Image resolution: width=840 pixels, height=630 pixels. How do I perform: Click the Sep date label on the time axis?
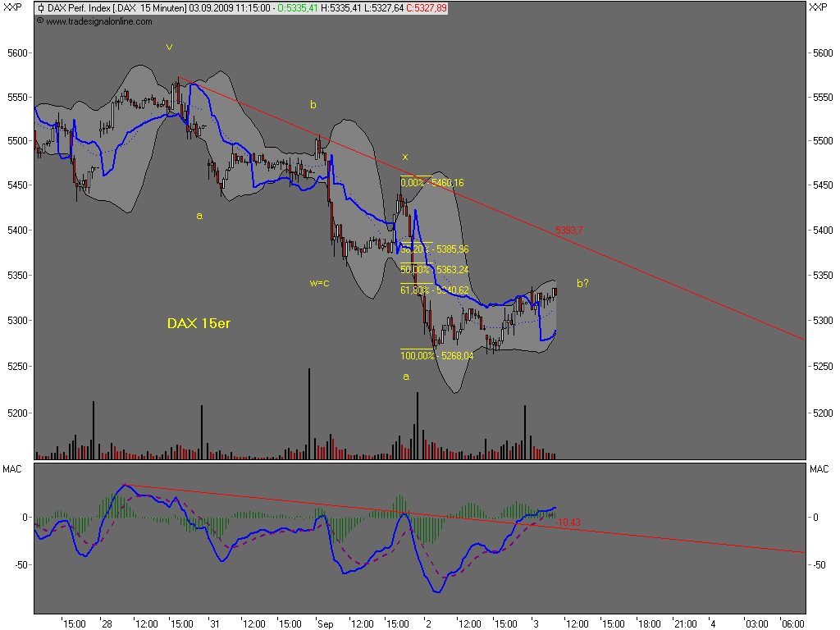pos(325,623)
